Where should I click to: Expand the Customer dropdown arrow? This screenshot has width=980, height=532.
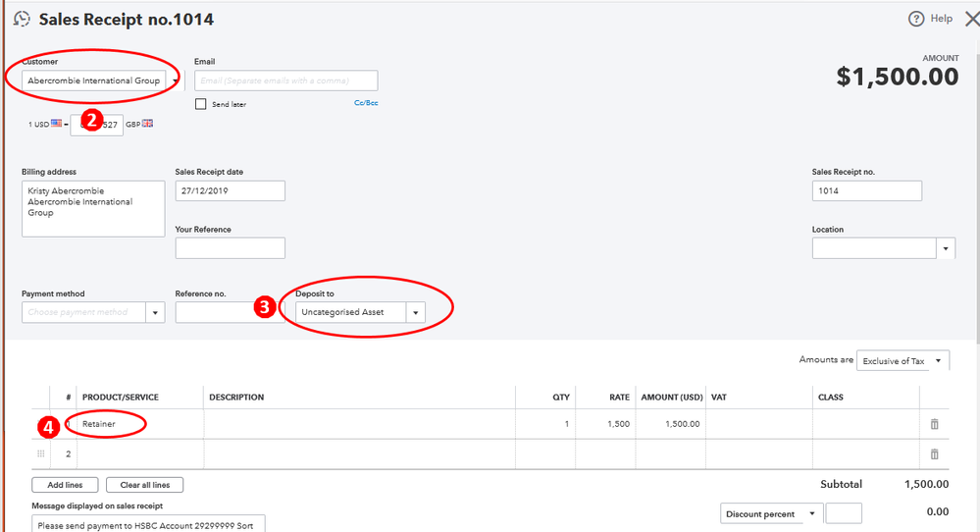click(x=174, y=80)
